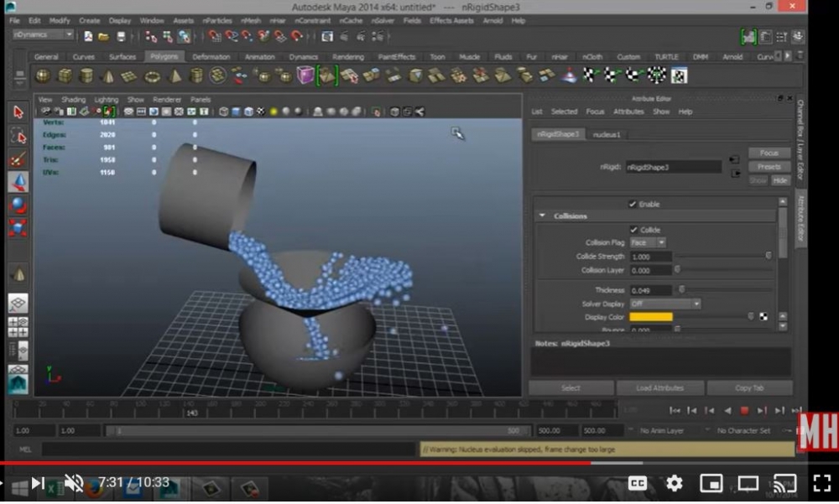Choose the Lasso select tool
The width and height of the screenshot is (839, 504).
[18, 136]
